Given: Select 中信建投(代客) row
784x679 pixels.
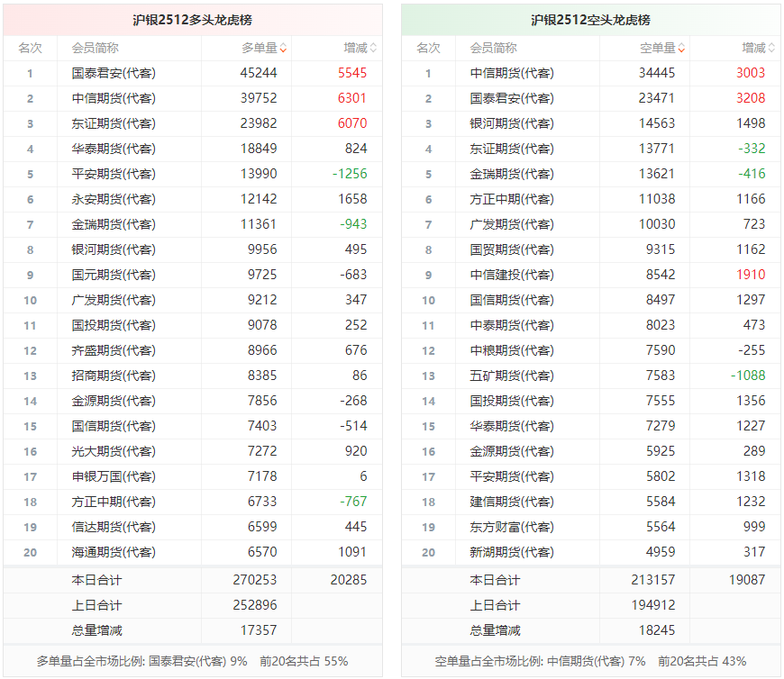Looking at the screenshot, I should pyautogui.click(x=591, y=275).
